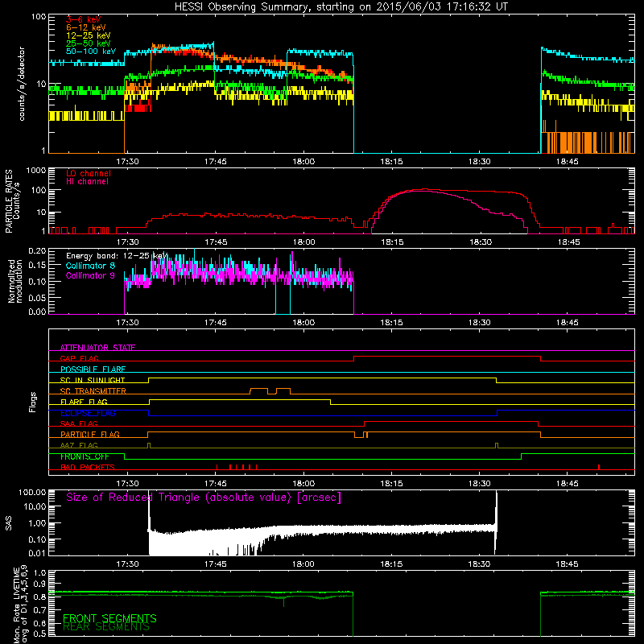The height and width of the screenshot is (644, 644).
Task: Click the 17:30 time label under the count-rate plot
Action: tap(127, 162)
